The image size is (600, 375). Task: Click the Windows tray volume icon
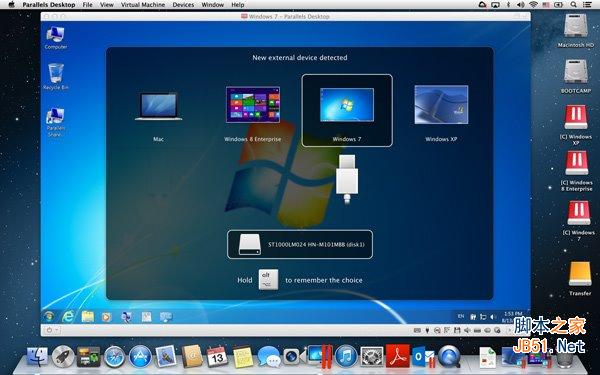pyautogui.click(x=493, y=317)
